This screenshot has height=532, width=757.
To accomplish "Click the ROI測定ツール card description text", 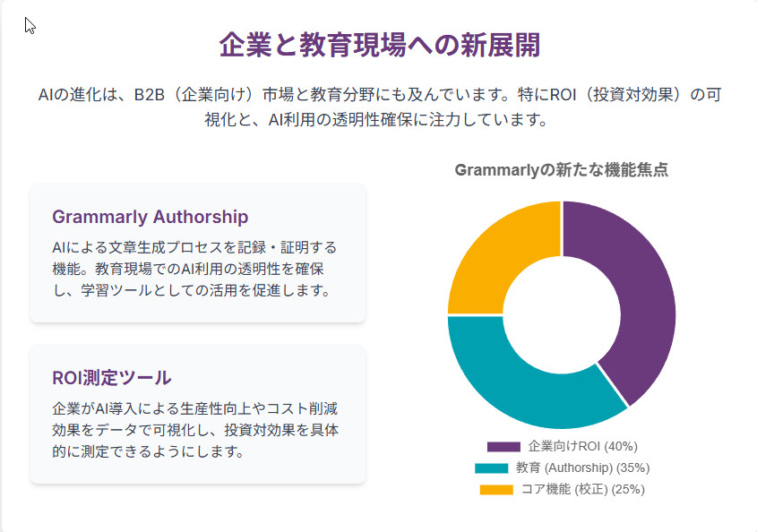I will (194, 430).
